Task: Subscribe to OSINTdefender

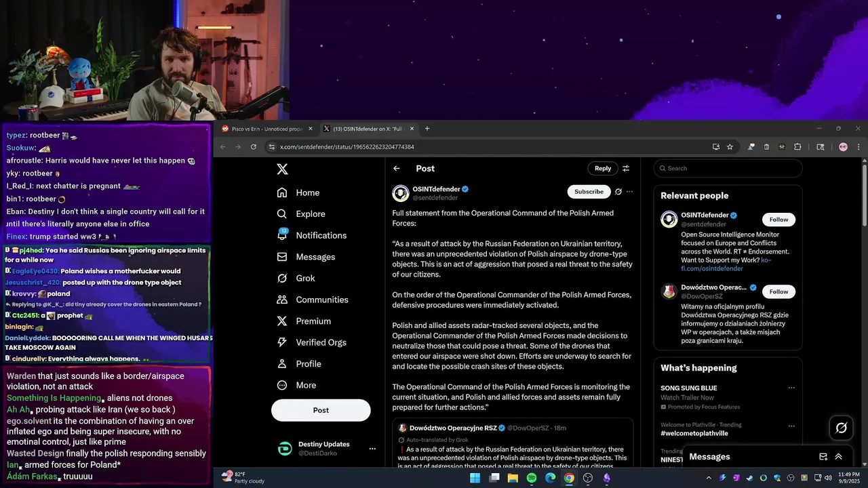Action: click(589, 192)
